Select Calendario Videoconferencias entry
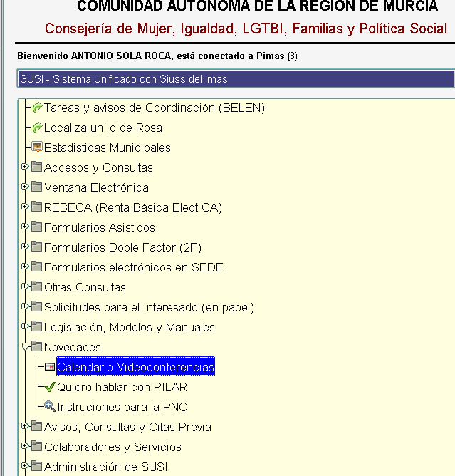The width and height of the screenshot is (455, 476). point(135,368)
